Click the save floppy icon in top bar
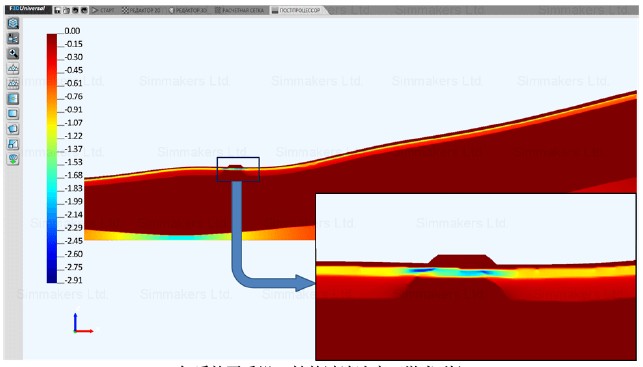Screen dimensions: 643x367 pyautogui.click(x=57, y=10)
